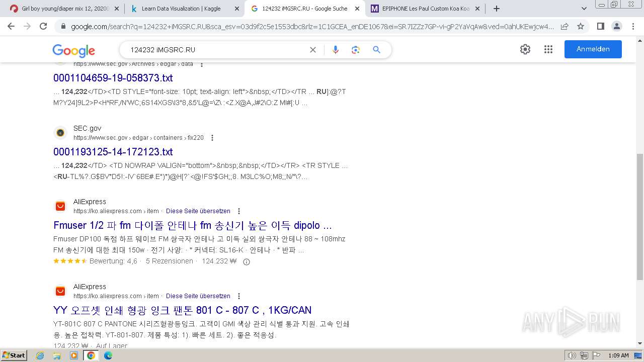Translate the Fmuser page via Diese Seite übersetzen

point(198,211)
